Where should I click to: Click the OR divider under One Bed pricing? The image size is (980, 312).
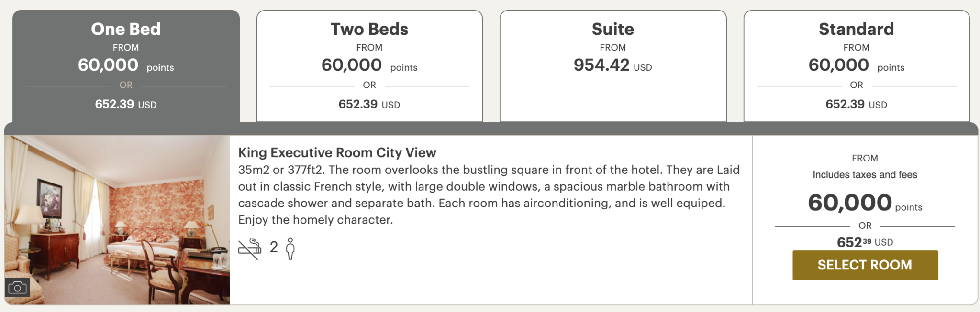(x=125, y=85)
